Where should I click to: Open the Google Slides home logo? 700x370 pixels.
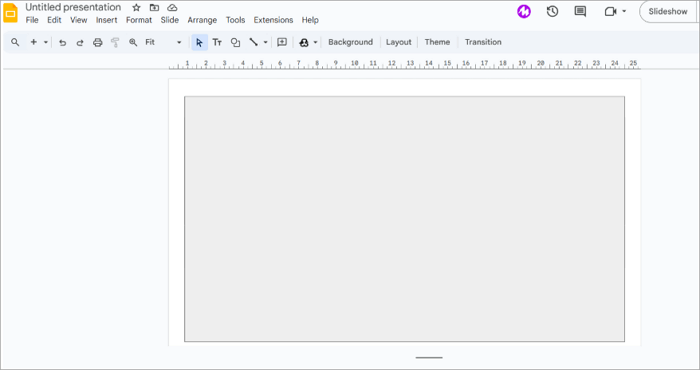(10, 12)
